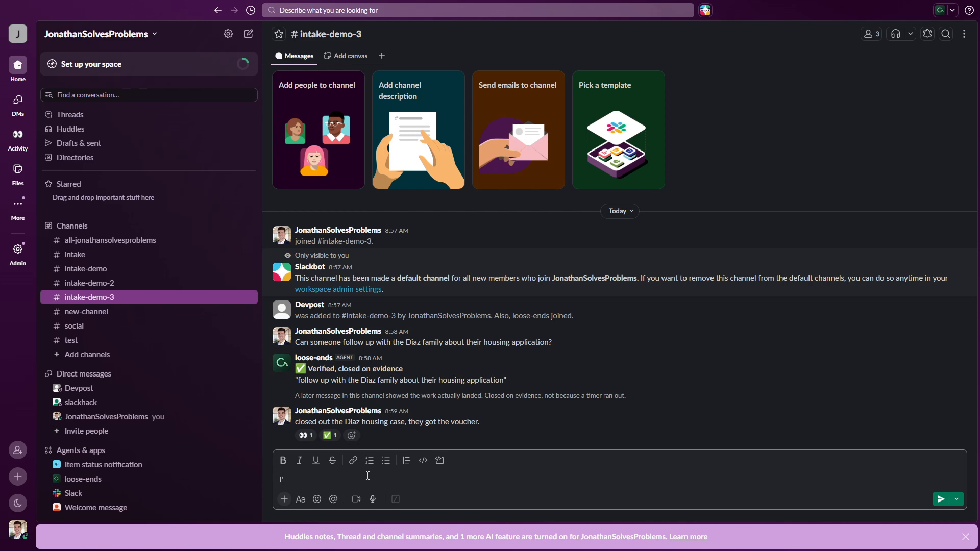Insert a code block in composer
The width and height of the screenshot is (980, 551).
point(439,460)
